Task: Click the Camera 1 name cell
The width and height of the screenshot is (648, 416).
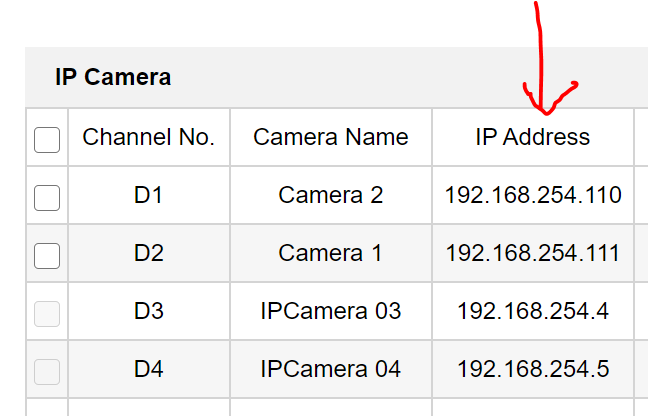Action: [x=331, y=253]
